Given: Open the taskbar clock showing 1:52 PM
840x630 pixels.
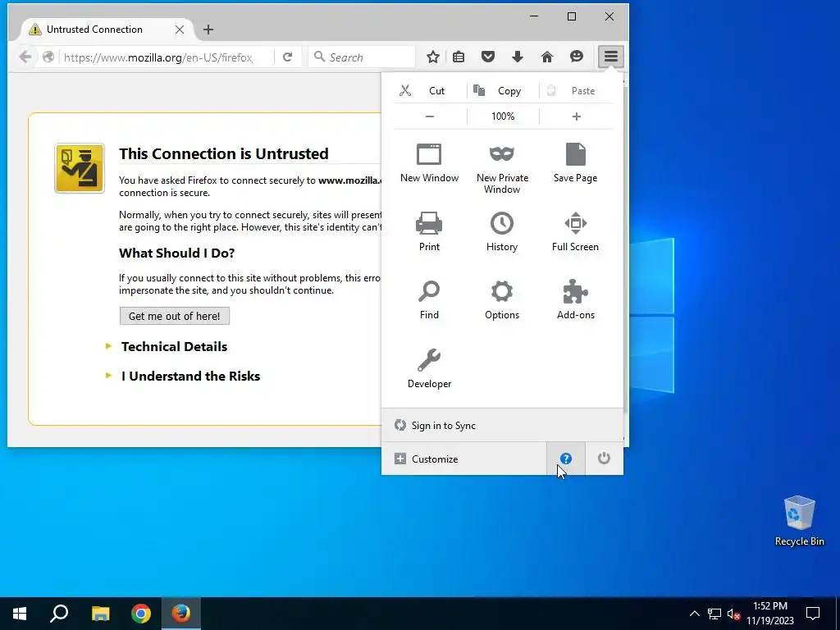Looking at the screenshot, I should point(769,614).
